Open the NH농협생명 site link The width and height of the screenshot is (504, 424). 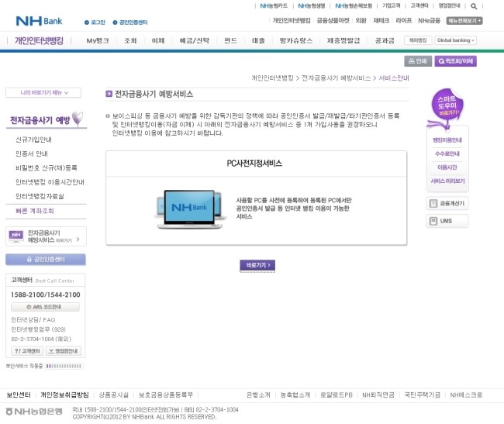tap(312, 5)
